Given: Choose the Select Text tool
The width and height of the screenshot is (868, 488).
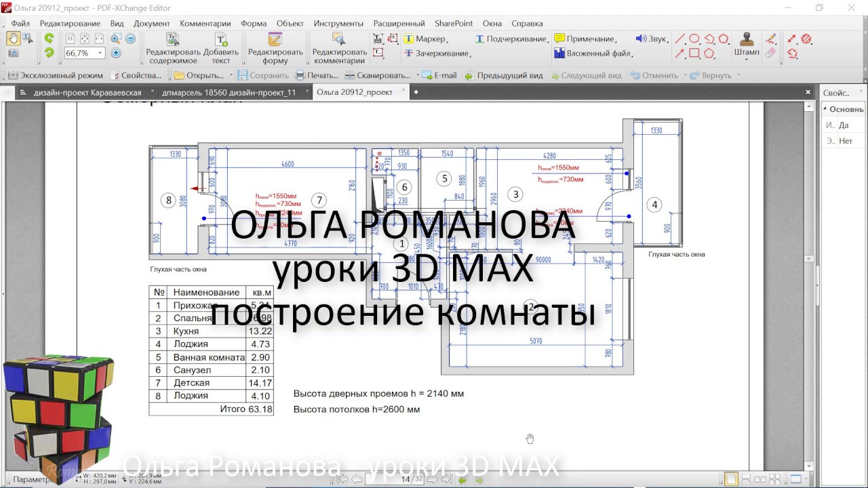Looking at the screenshot, I should click(27, 38).
